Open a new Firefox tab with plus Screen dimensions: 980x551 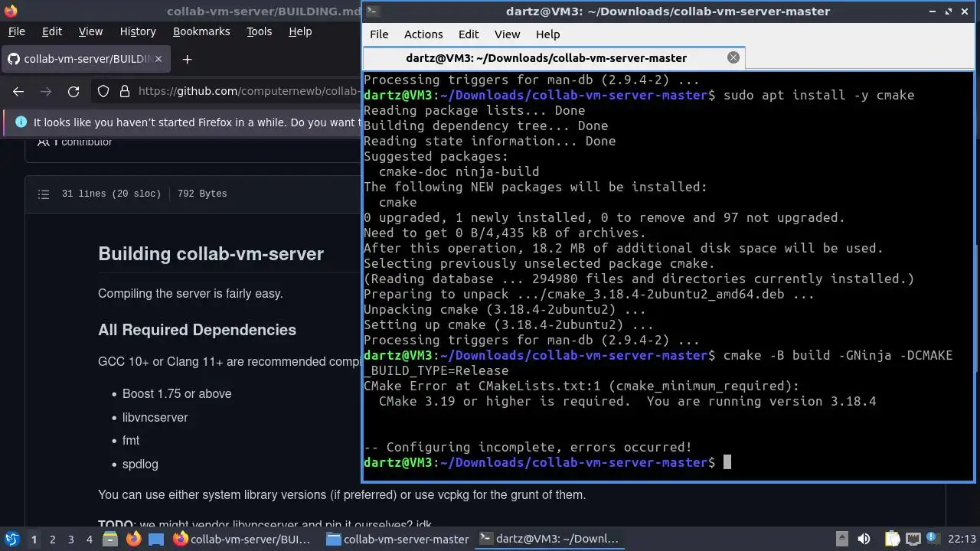[187, 59]
